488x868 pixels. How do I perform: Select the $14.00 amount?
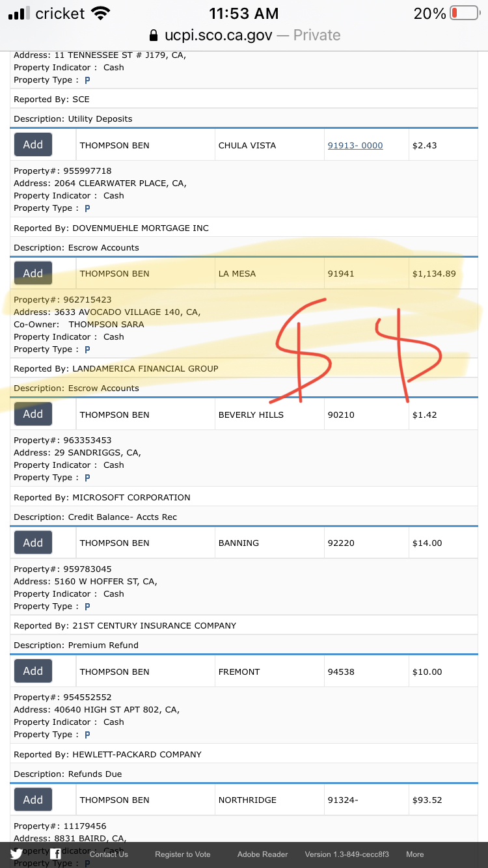pyautogui.click(x=427, y=543)
